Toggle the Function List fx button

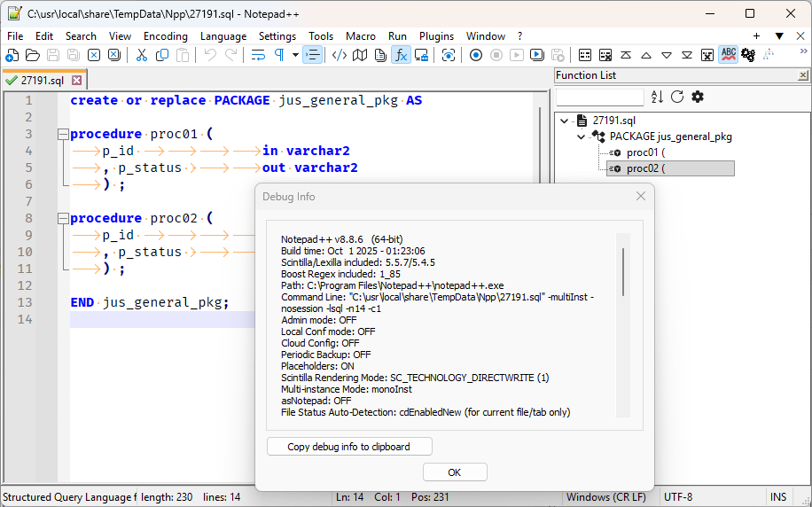coord(401,55)
